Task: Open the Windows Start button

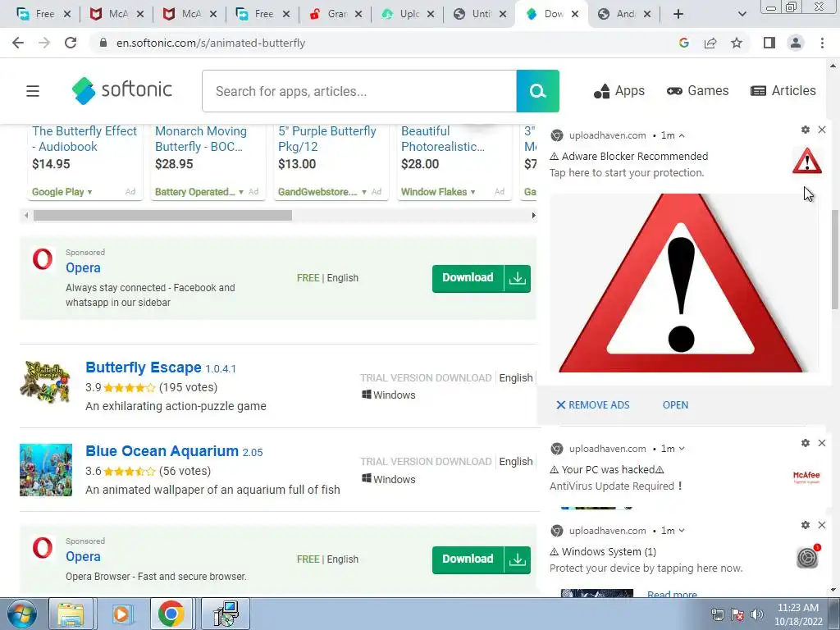Action: (21, 614)
